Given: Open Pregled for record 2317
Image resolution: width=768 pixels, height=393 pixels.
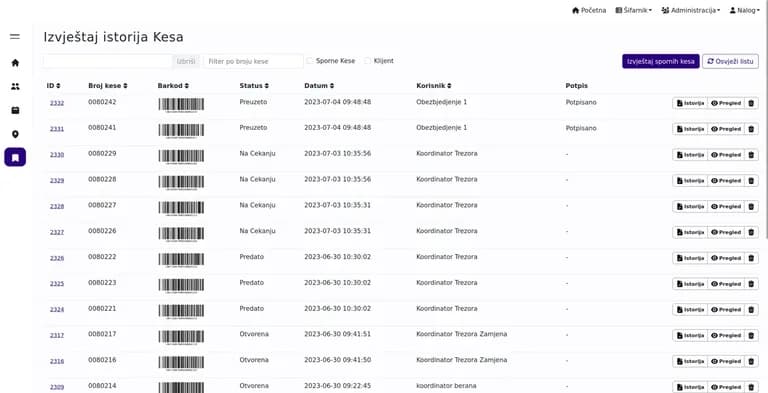Looking at the screenshot, I should (726, 336).
